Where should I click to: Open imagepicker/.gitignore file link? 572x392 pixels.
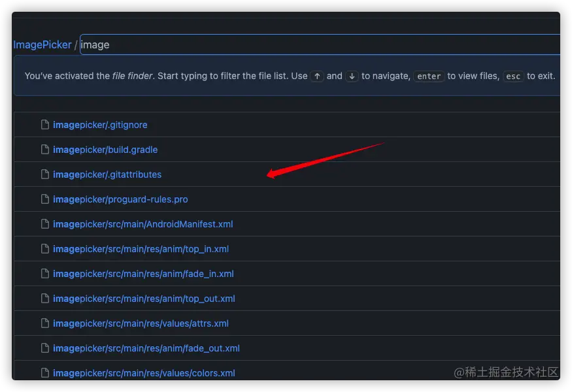100,125
